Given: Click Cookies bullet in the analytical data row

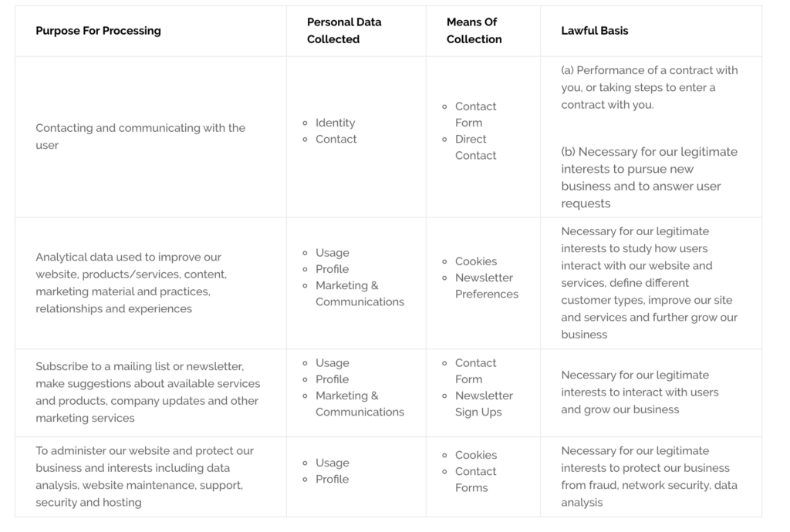Looking at the screenshot, I should tap(475, 261).
